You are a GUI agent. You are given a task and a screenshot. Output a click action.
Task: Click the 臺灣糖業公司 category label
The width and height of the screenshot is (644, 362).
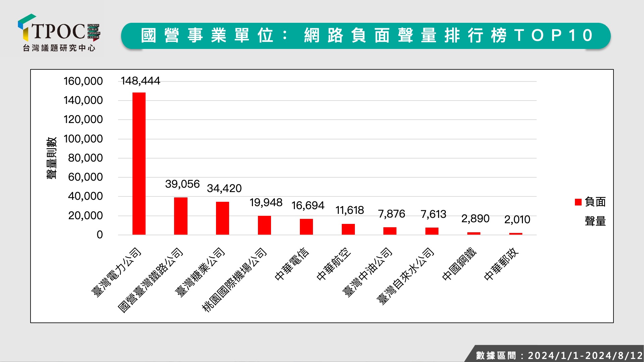200,272
